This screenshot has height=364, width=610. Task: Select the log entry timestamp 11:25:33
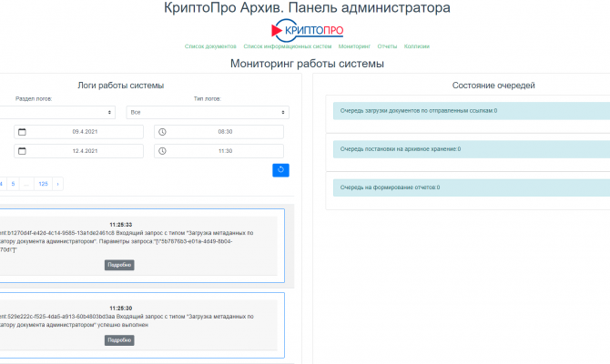pos(120,225)
